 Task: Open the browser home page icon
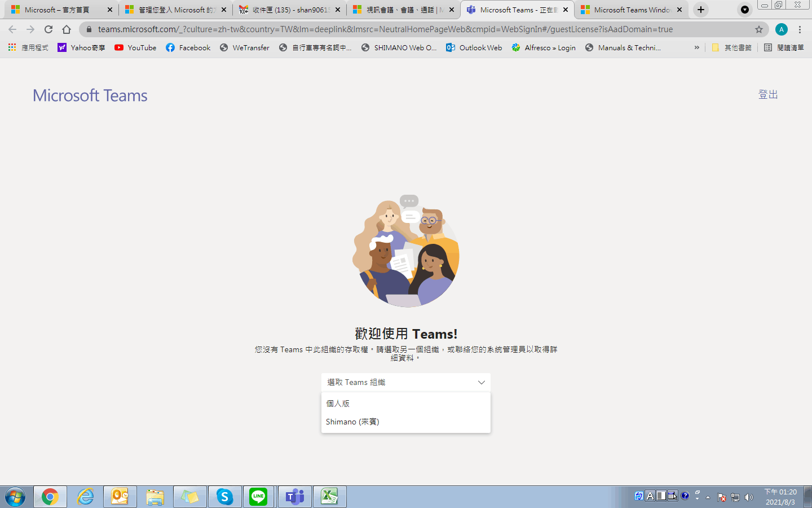pyautogui.click(x=67, y=29)
